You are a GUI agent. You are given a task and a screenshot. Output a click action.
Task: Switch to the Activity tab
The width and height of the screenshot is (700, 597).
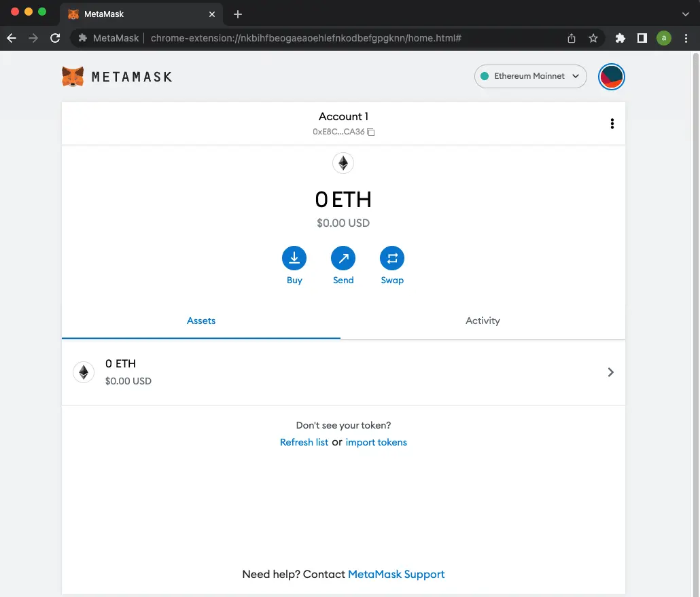483,321
